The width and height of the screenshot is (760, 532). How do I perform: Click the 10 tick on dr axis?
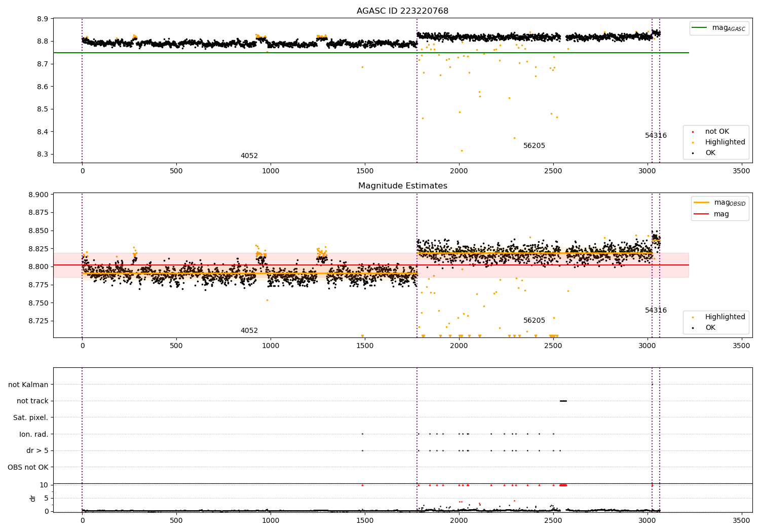click(x=44, y=485)
